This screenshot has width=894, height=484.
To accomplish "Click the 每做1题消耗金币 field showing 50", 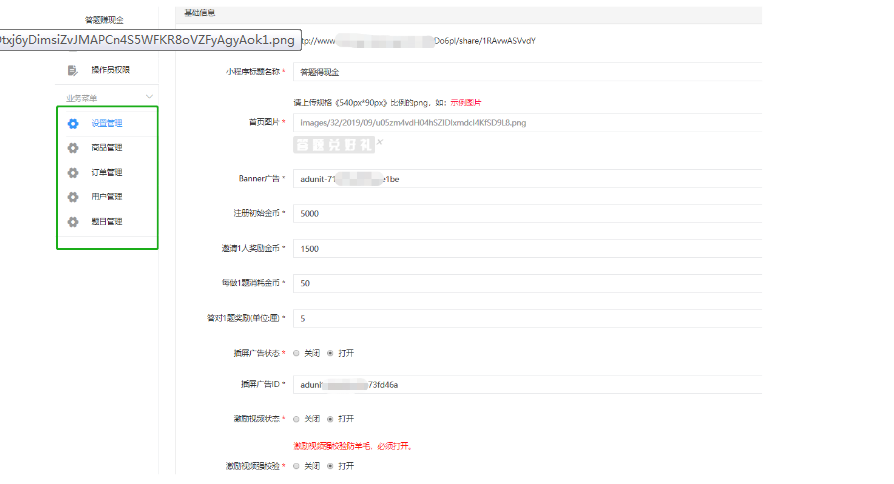I will coord(527,283).
